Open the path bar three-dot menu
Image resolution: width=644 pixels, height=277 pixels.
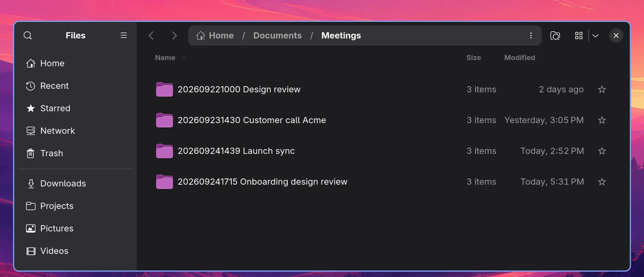[531, 35]
